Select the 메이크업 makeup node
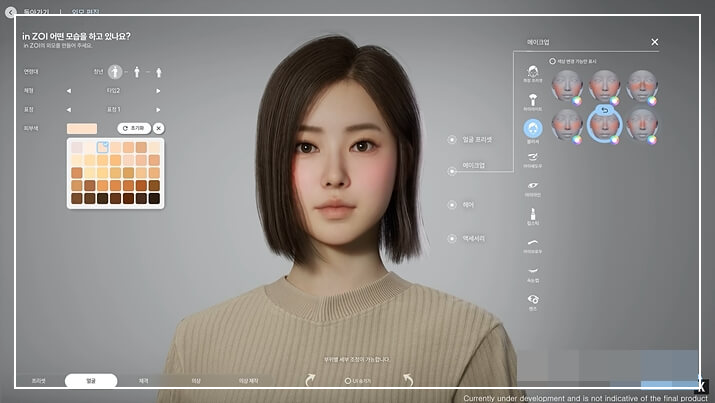Viewport: 715px width, 403px height. point(452,171)
